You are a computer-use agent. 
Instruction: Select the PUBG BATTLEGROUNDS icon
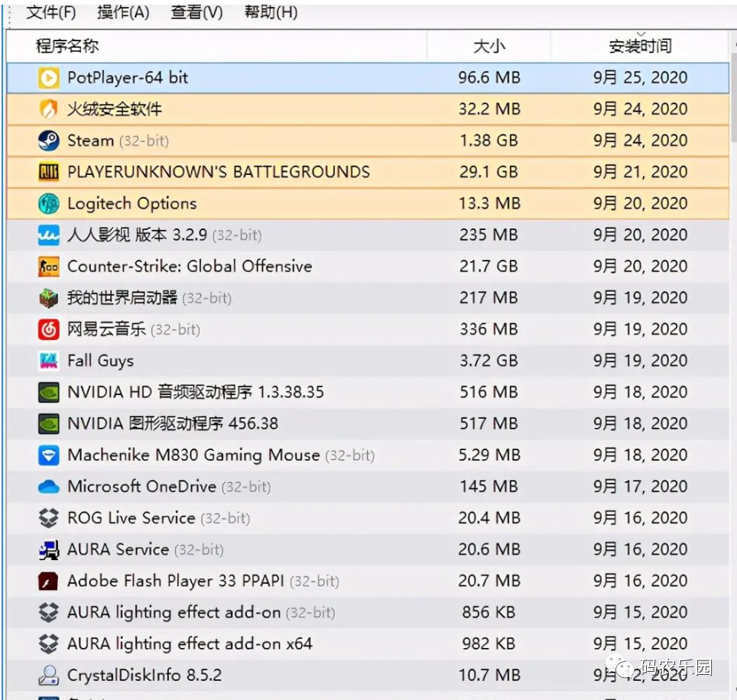pos(49,173)
